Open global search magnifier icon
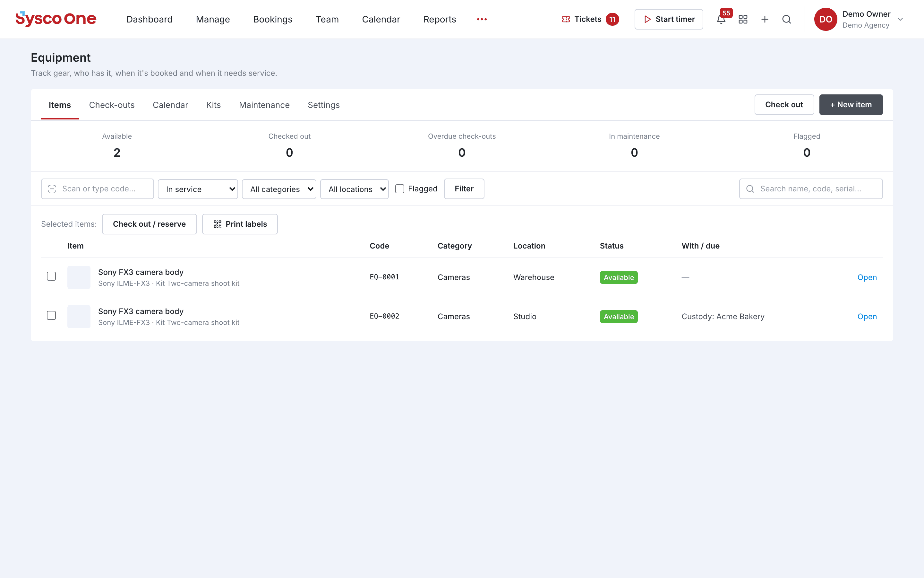 click(x=787, y=19)
